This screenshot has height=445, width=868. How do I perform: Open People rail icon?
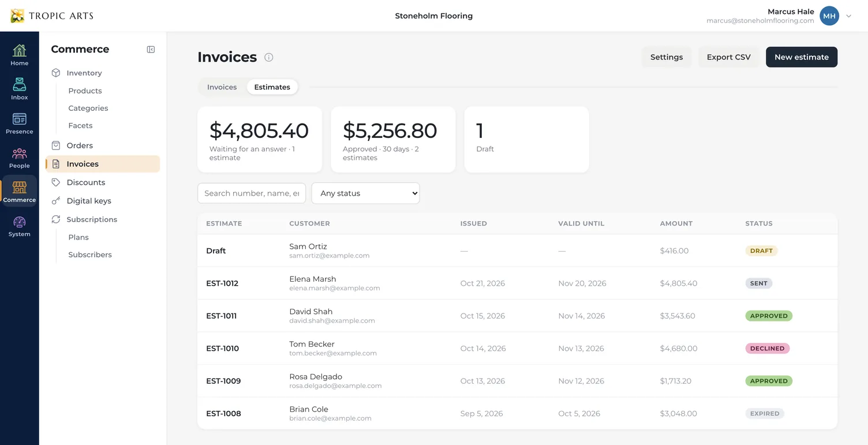point(19,158)
